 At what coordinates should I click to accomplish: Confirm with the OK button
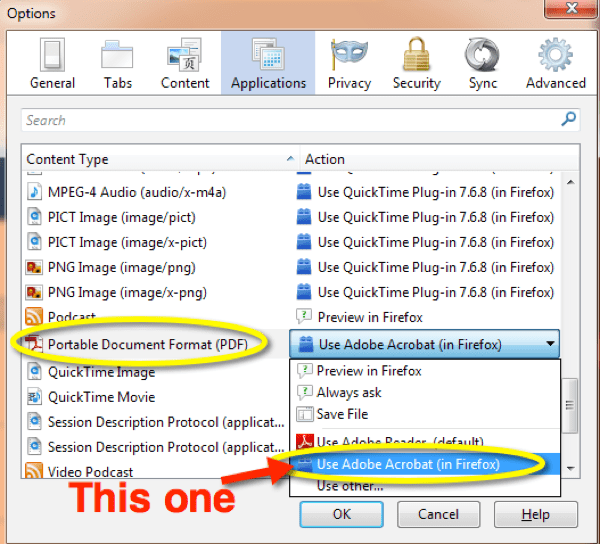coord(341,514)
